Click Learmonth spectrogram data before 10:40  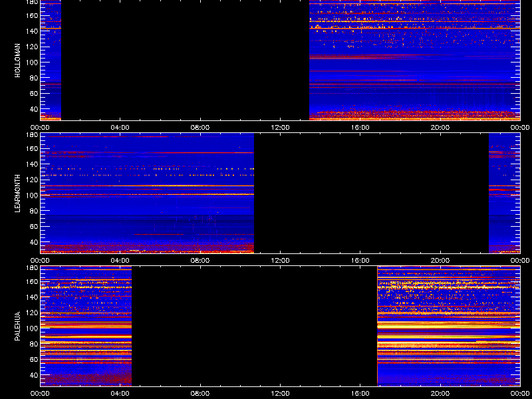(x=147, y=193)
